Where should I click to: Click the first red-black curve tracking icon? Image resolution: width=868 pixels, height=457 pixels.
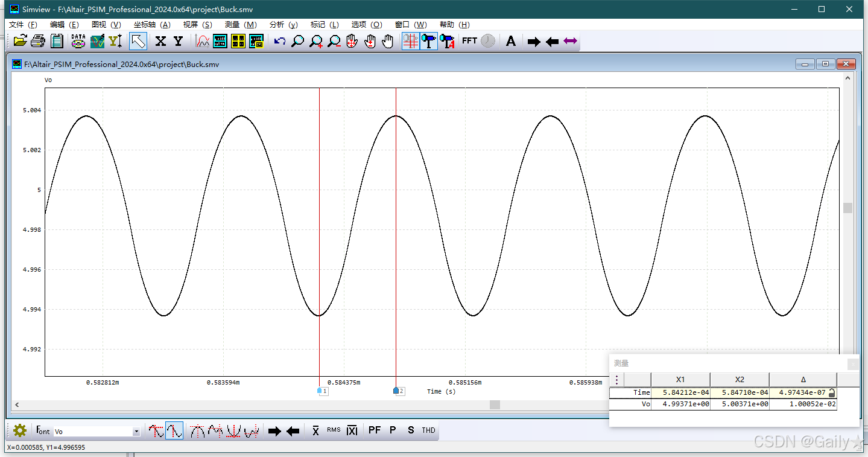click(x=156, y=430)
